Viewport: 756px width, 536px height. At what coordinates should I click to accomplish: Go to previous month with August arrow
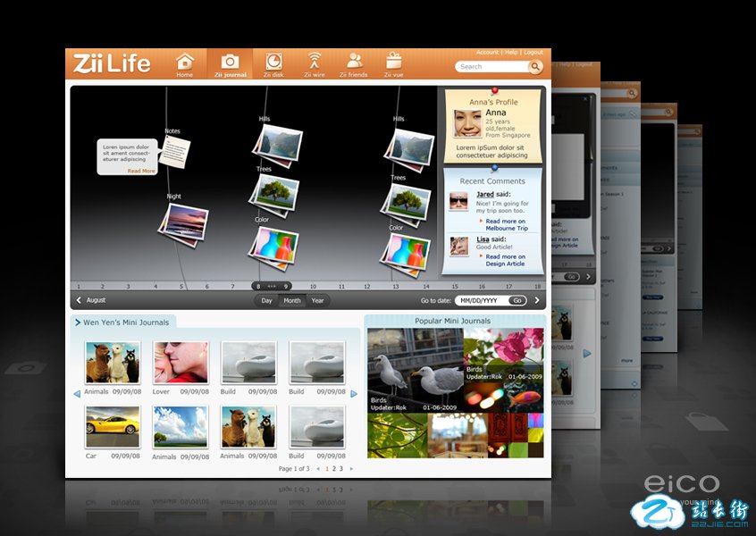point(79,301)
